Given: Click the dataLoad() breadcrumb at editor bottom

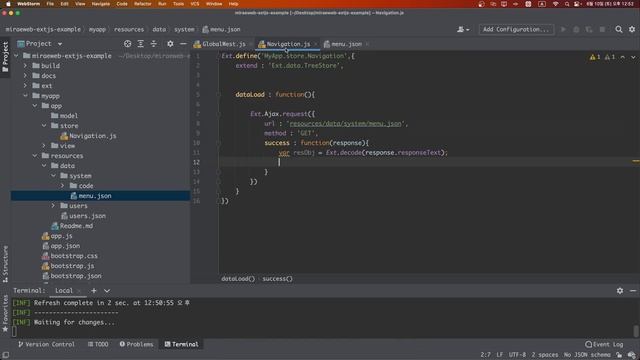Looking at the screenshot, I should (x=238, y=279).
